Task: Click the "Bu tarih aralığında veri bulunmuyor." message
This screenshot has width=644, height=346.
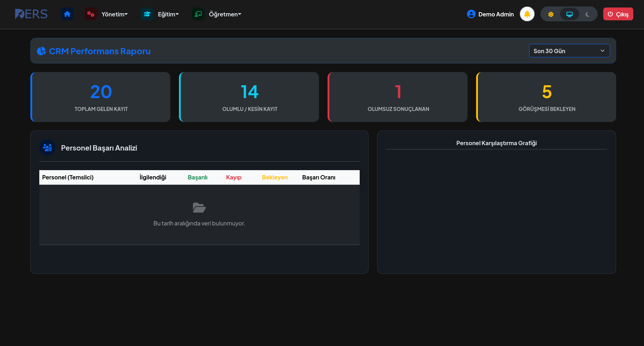Action: [x=199, y=223]
